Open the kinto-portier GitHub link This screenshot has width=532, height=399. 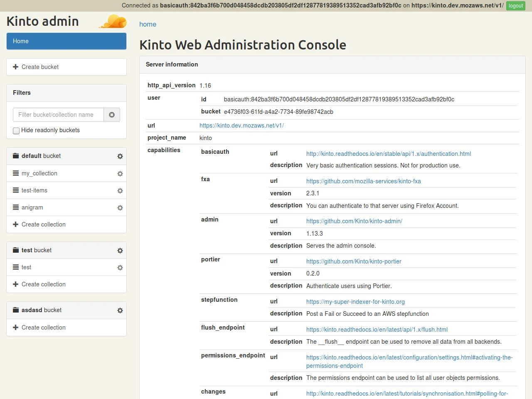(354, 261)
